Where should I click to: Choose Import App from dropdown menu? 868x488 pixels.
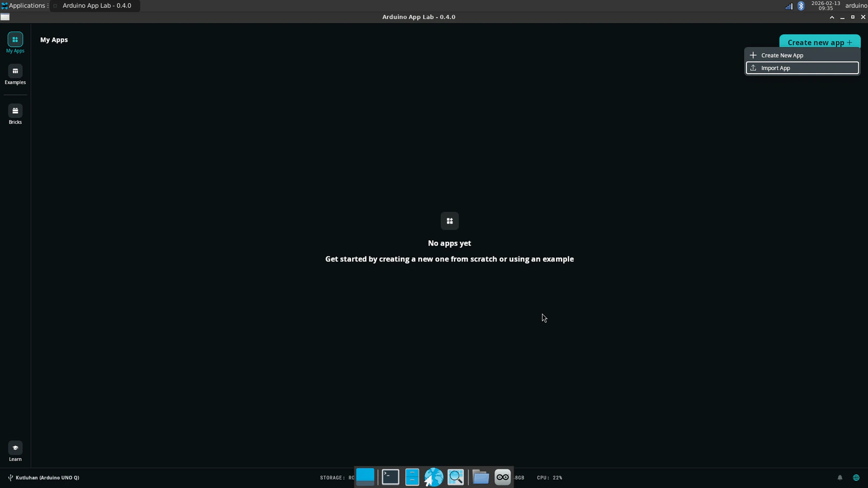coord(802,68)
